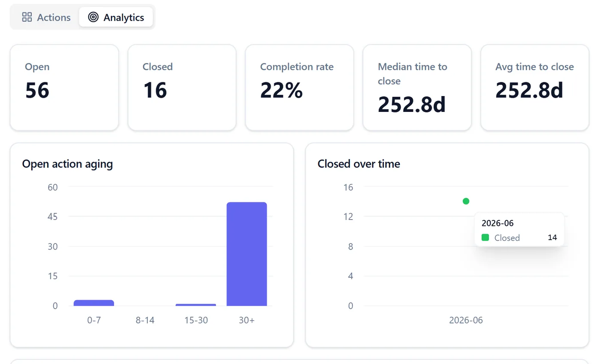Select the Analytics tab
The image size is (601, 364).
pos(116,17)
